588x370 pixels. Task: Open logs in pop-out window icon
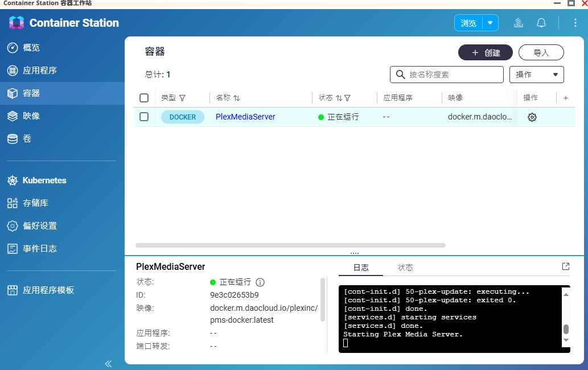[565, 266]
